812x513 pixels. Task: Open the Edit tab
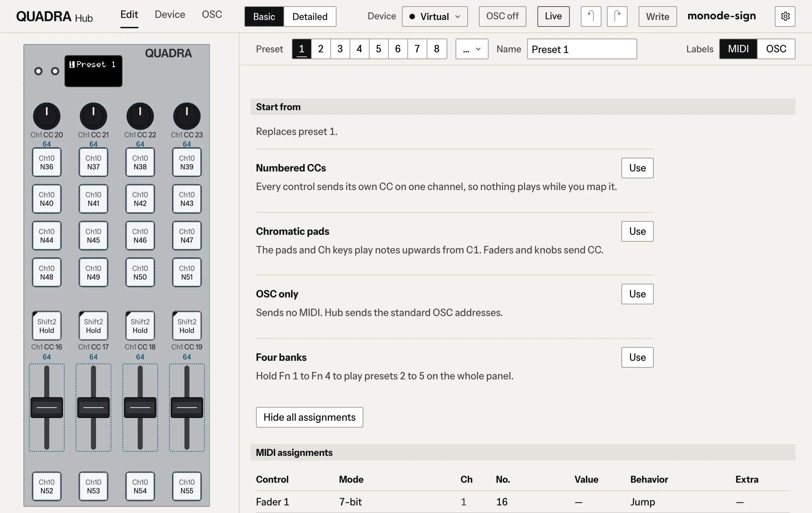pyautogui.click(x=129, y=14)
